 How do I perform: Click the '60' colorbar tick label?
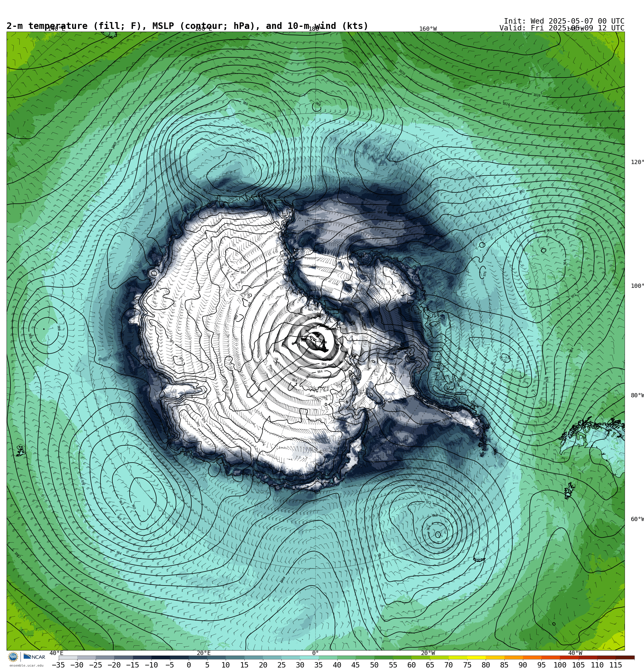pyautogui.click(x=411, y=665)
